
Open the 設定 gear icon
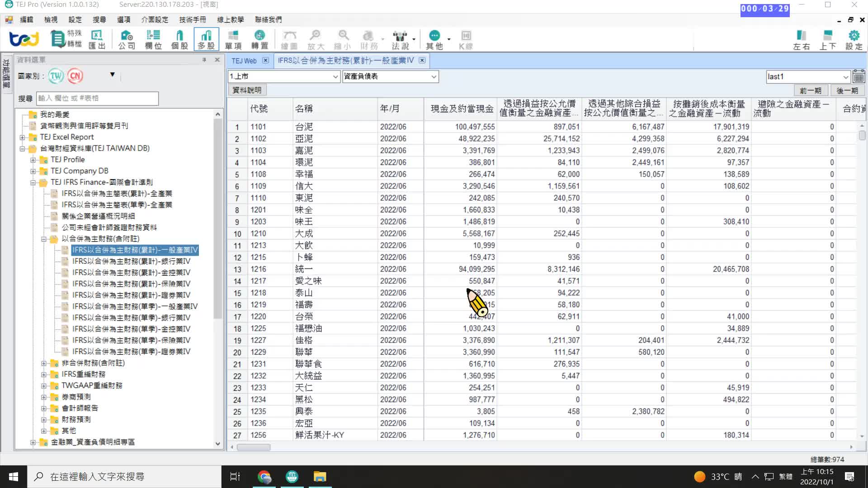pos(854,40)
